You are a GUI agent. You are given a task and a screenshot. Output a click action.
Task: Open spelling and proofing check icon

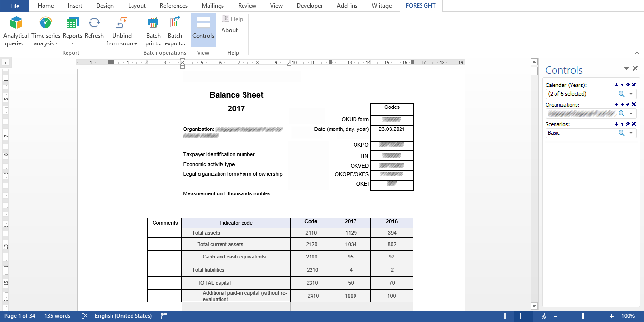83,316
